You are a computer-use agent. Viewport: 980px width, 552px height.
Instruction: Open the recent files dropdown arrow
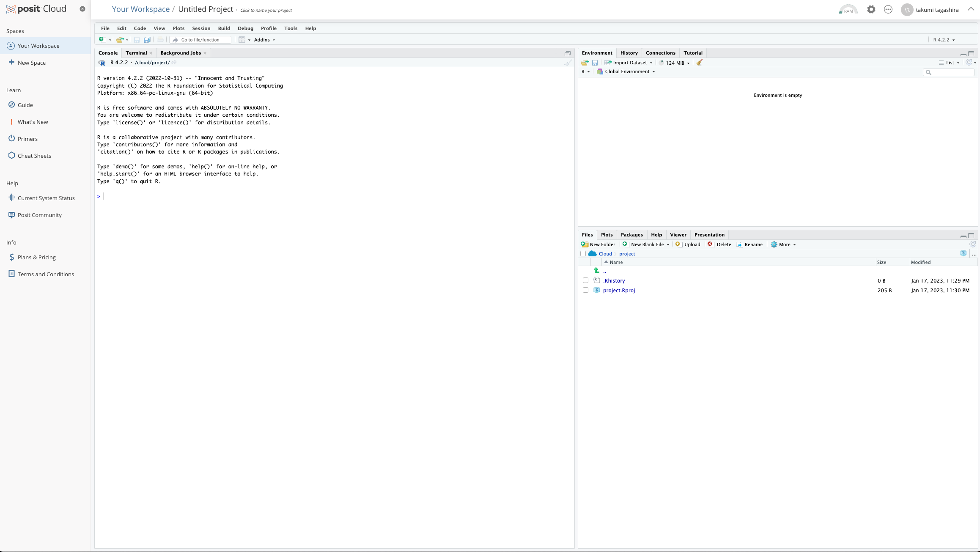tap(127, 40)
